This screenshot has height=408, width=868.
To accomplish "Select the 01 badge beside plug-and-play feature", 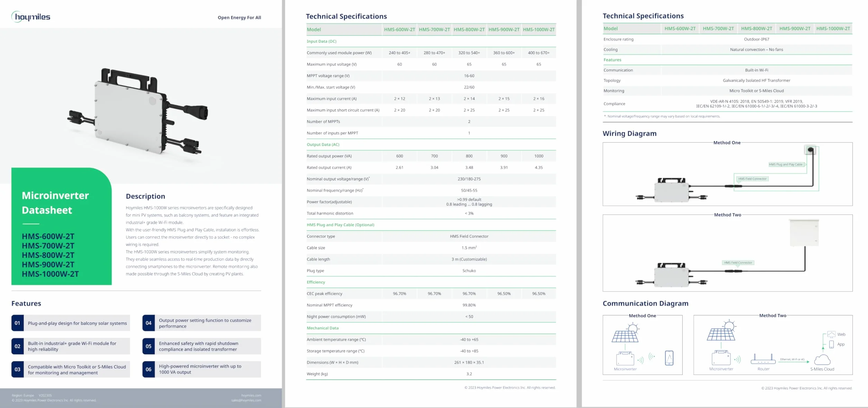I will click(17, 323).
